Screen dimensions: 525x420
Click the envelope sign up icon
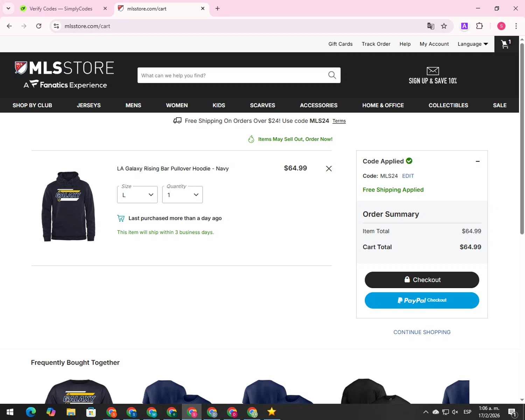pos(433,71)
